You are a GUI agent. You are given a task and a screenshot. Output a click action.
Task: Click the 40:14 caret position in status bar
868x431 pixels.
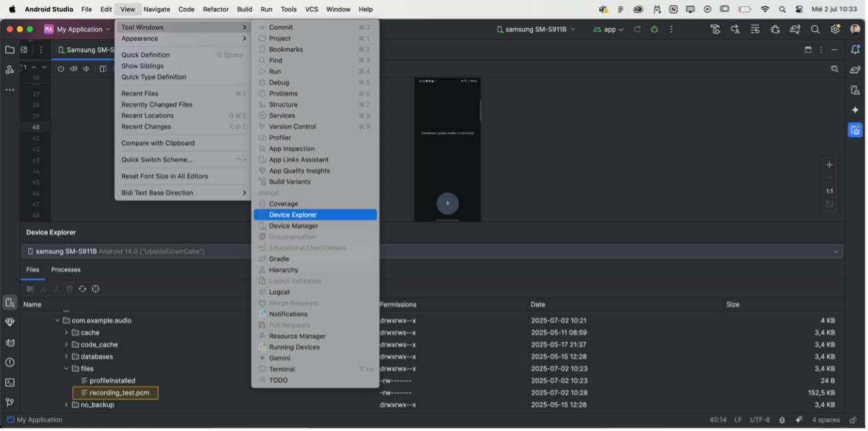(718, 420)
